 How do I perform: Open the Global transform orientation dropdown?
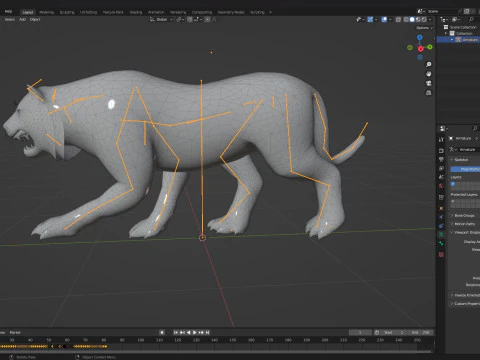(161, 19)
